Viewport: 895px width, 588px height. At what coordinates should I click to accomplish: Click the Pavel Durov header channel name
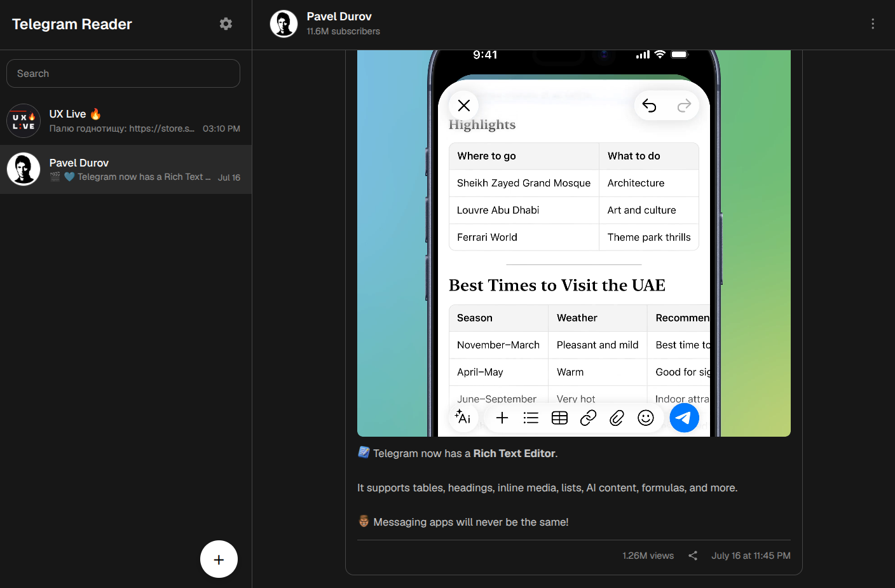339,17
